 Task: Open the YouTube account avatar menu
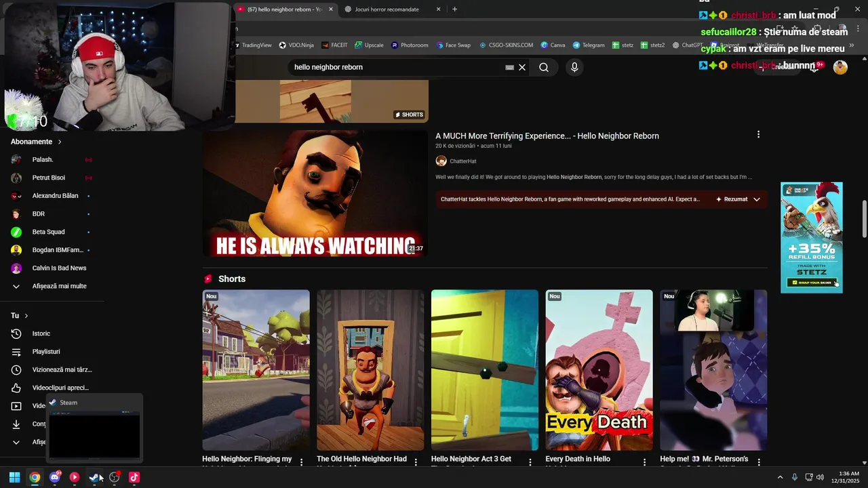[x=840, y=67]
